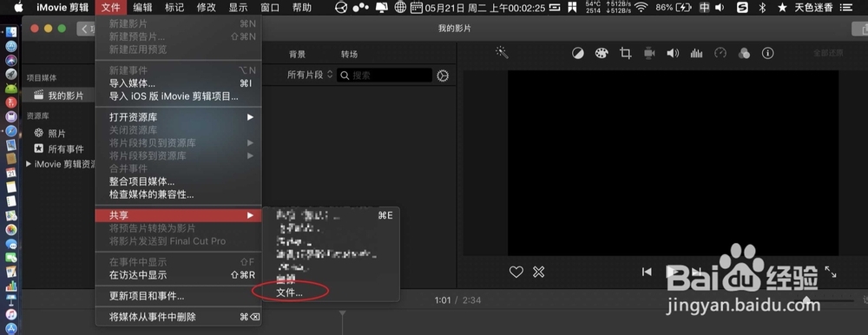Mark clip as favorite with heart icon
Viewport: 868px width, 335px height.
516,272
